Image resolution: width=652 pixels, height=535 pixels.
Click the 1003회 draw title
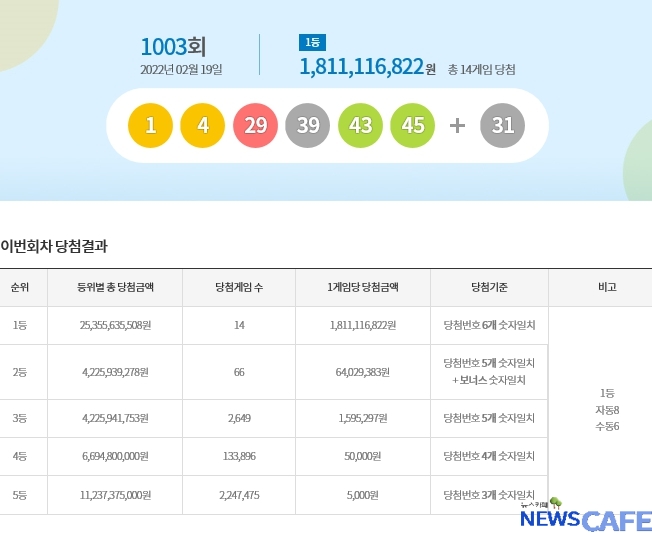coord(173,46)
